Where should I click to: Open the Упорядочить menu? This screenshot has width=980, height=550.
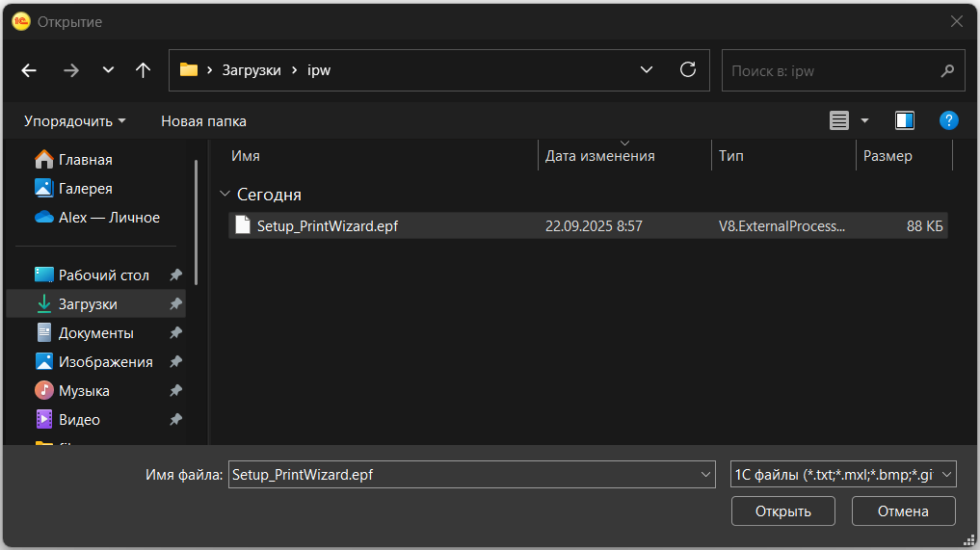click(74, 121)
